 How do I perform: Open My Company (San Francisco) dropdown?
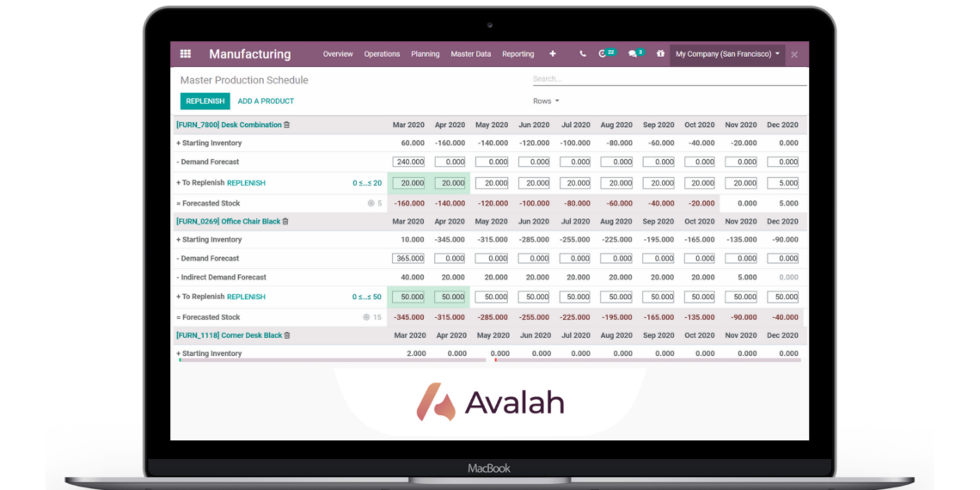[x=727, y=54]
